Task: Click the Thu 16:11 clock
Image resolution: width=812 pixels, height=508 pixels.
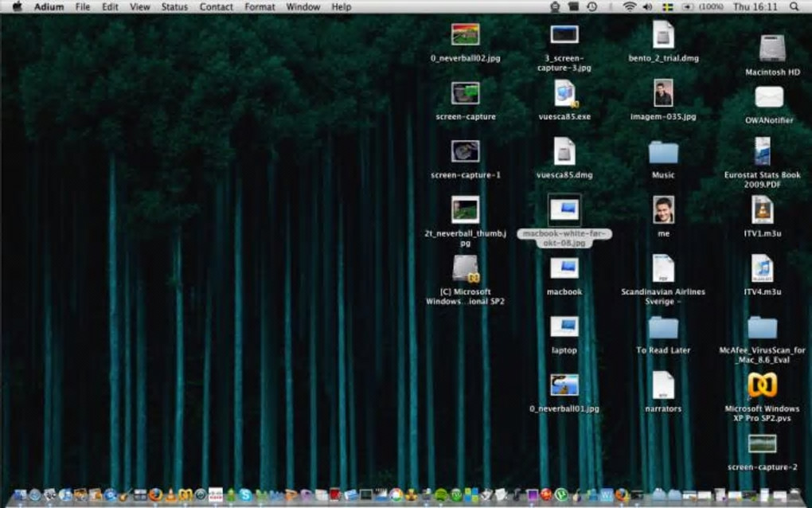Action: tap(754, 6)
